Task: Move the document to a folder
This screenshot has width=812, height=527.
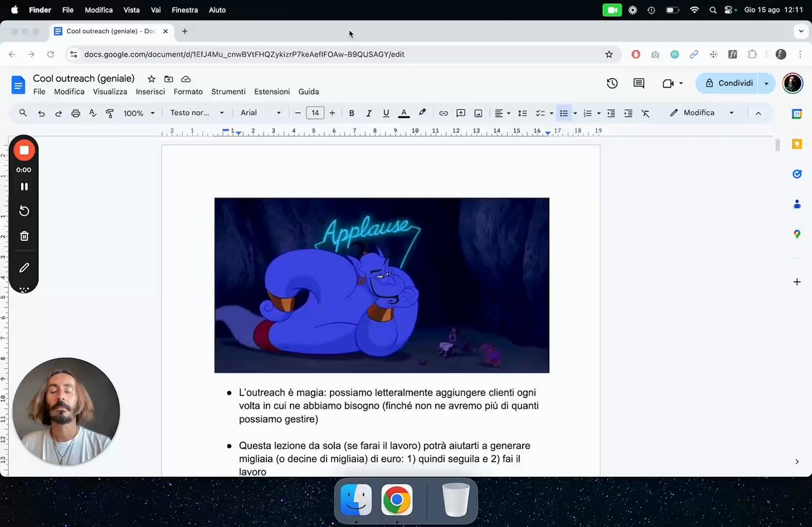Action: pyautogui.click(x=168, y=79)
